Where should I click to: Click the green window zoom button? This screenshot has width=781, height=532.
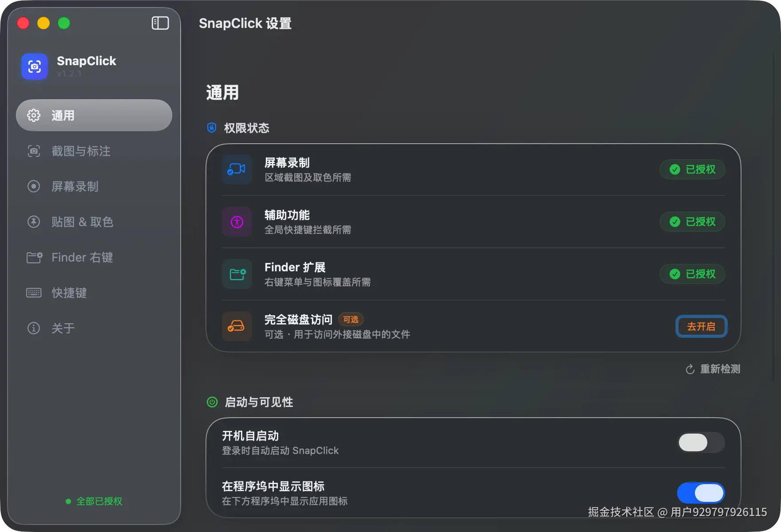[64, 23]
